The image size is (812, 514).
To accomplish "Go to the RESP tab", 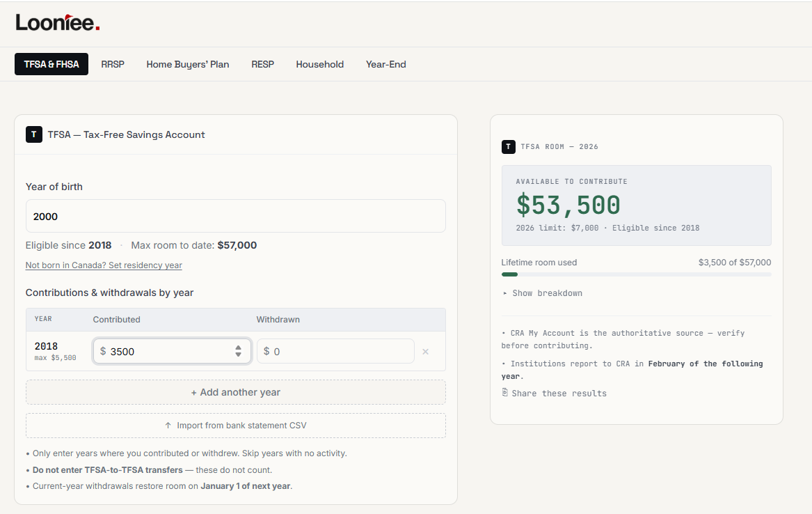I will click(x=262, y=64).
